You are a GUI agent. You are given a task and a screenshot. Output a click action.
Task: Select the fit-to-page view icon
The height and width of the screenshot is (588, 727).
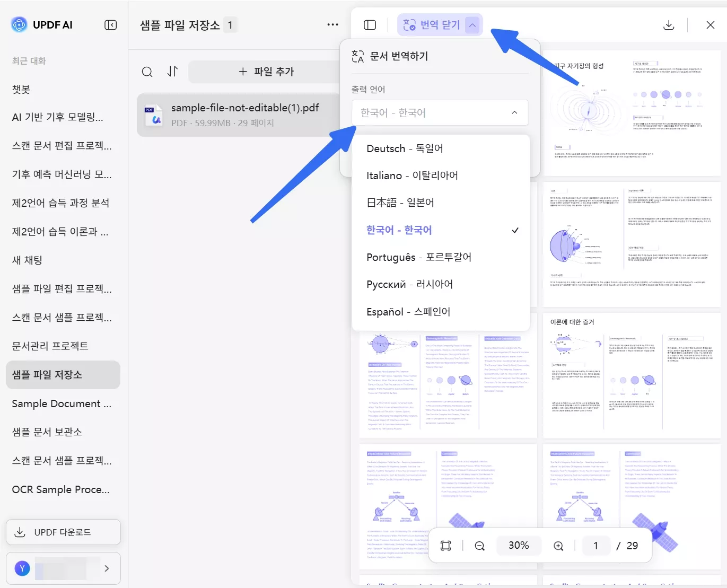[445, 545]
